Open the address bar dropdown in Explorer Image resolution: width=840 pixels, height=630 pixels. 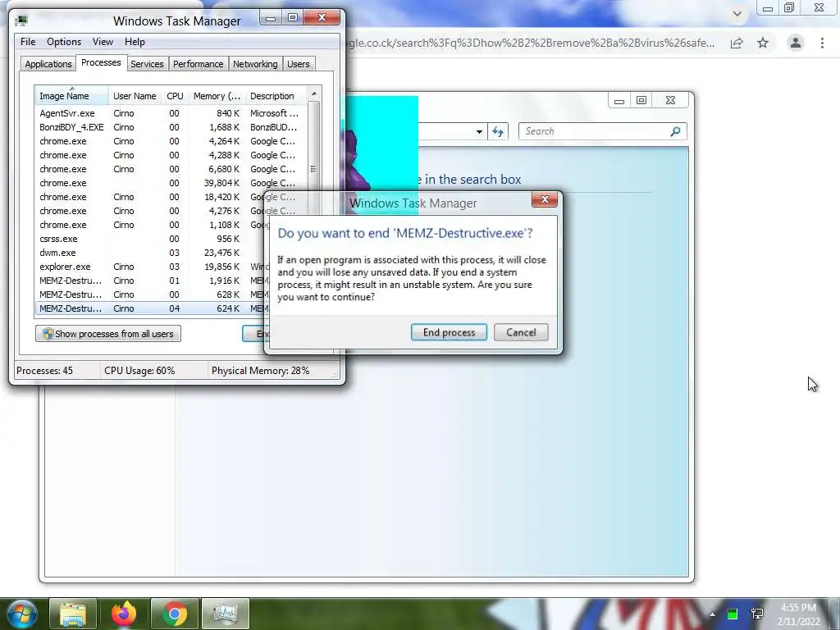tap(479, 132)
